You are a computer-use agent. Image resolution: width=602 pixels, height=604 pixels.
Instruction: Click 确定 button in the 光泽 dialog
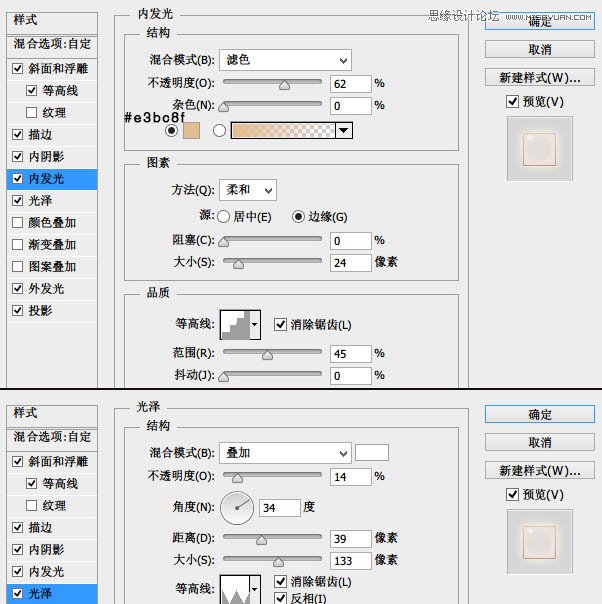540,414
